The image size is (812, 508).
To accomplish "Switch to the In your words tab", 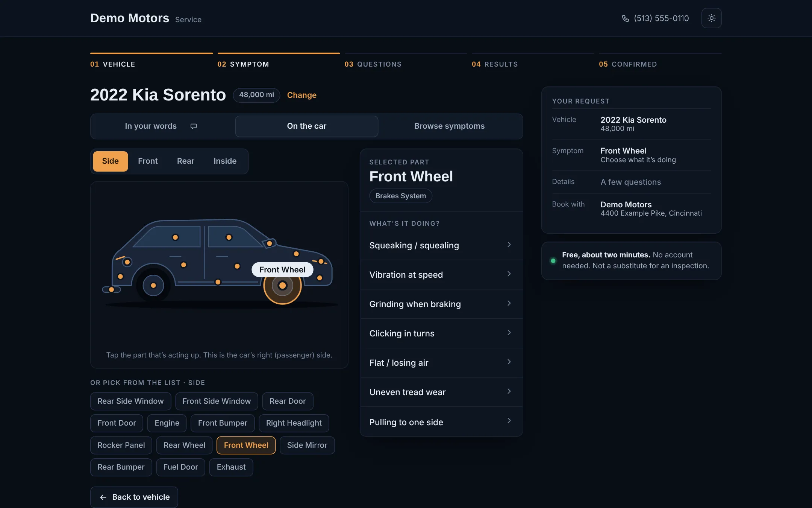I will [163, 126].
